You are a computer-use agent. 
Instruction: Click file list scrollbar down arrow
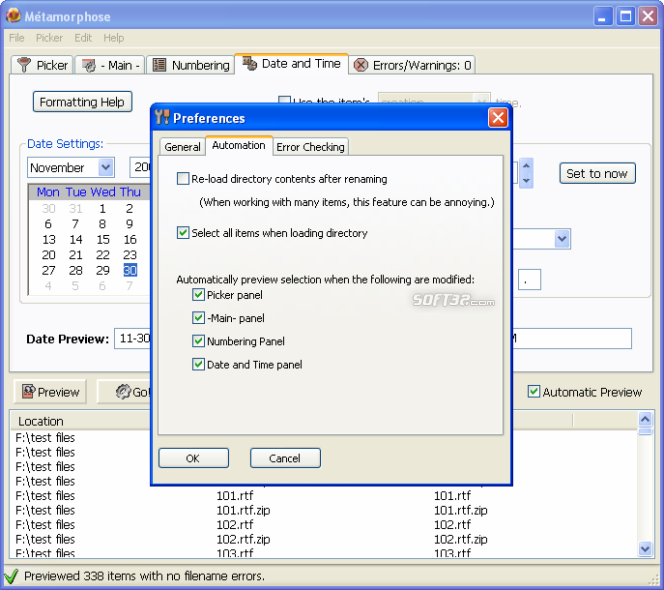pyautogui.click(x=645, y=549)
